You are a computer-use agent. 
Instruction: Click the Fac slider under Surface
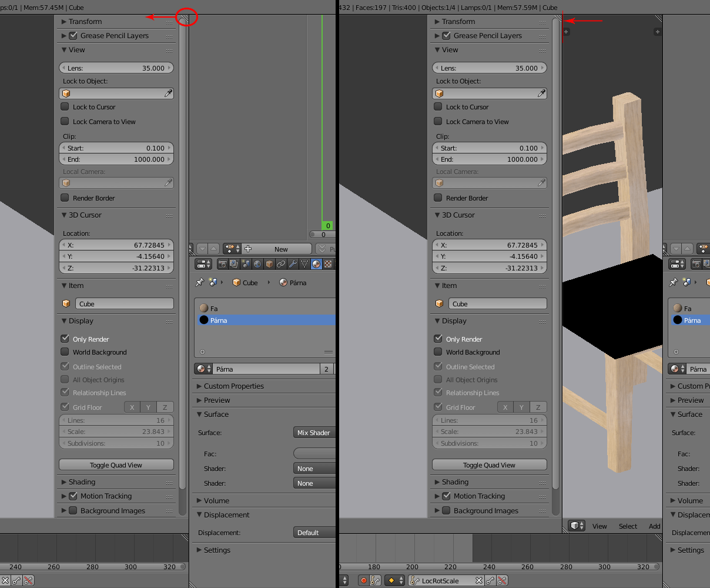pos(314,453)
